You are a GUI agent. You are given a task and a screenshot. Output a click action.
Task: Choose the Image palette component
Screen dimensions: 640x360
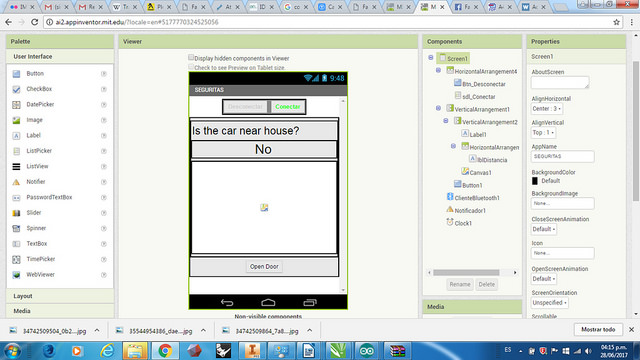(34, 120)
